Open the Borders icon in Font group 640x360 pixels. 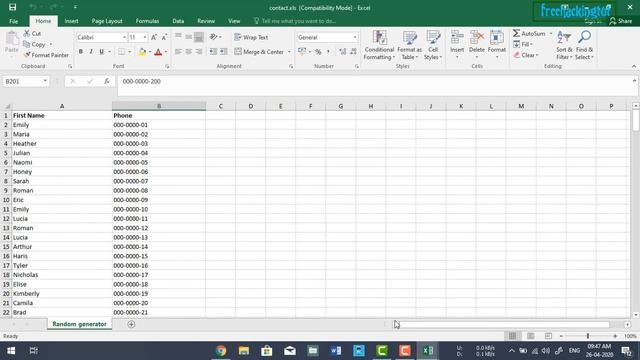tap(122, 52)
